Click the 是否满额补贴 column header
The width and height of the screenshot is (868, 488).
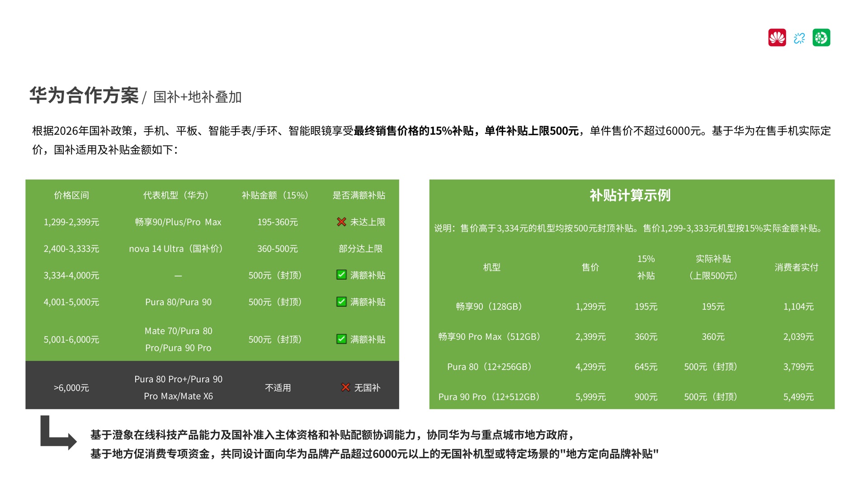[359, 195]
